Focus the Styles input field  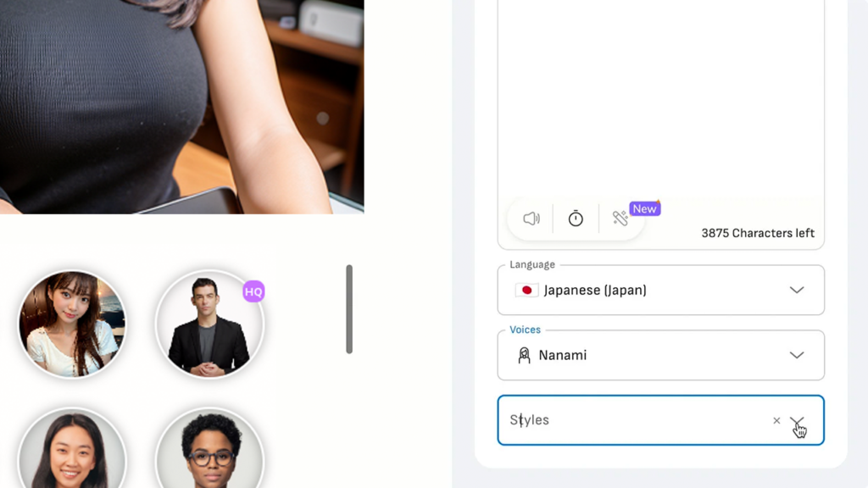click(627, 420)
